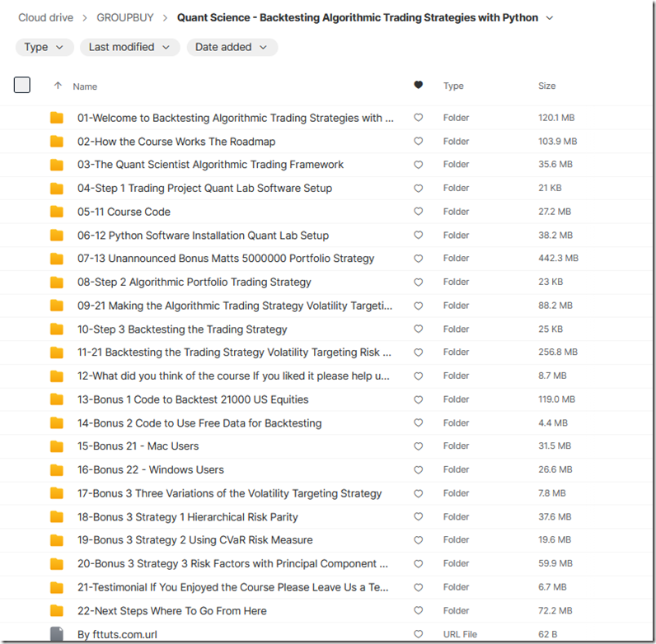This screenshot has width=656, height=644.
Task: Sort by the Size column header
Action: coord(546,86)
